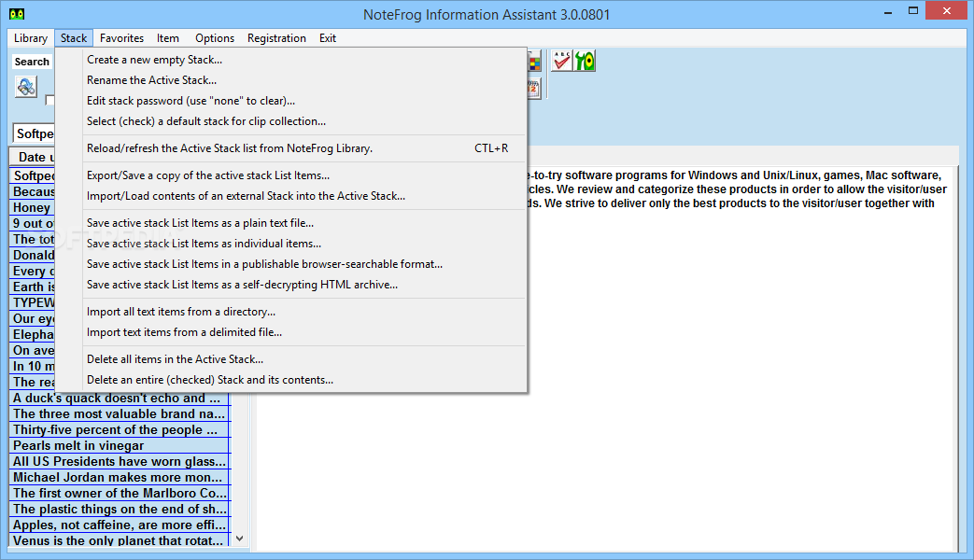Viewport: 974px width, 560px height.
Task: Choose Create a new empty Stack
Action: pos(290,60)
